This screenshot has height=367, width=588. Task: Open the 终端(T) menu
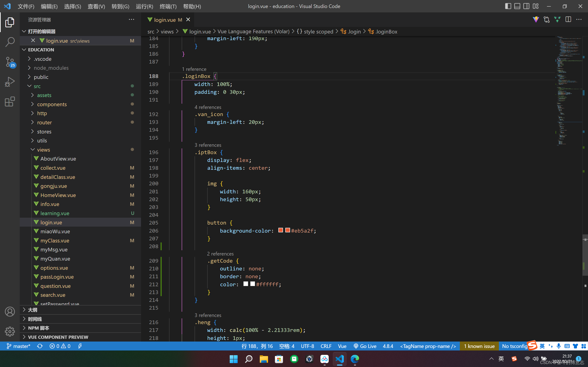168,6
